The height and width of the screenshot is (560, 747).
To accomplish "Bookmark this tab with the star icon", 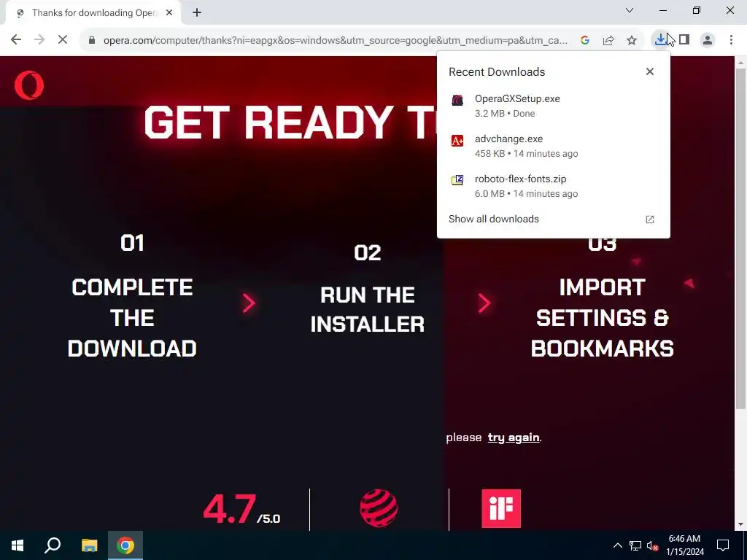I will click(x=632, y=41).
